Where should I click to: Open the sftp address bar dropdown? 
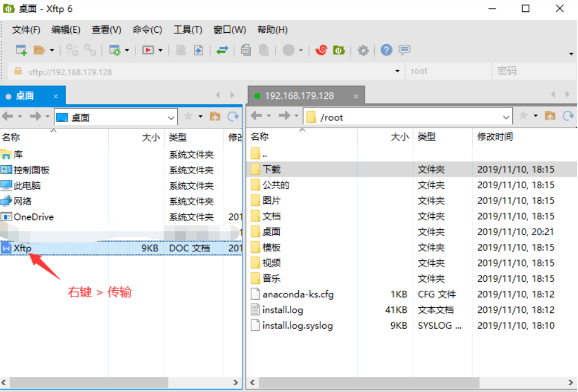pos(397,71)
